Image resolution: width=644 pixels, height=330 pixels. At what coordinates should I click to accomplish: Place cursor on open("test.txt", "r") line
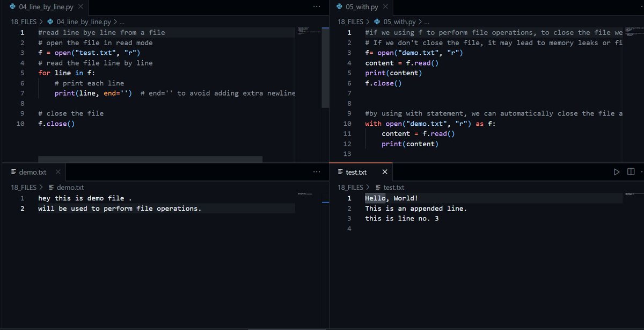[89, 53]
